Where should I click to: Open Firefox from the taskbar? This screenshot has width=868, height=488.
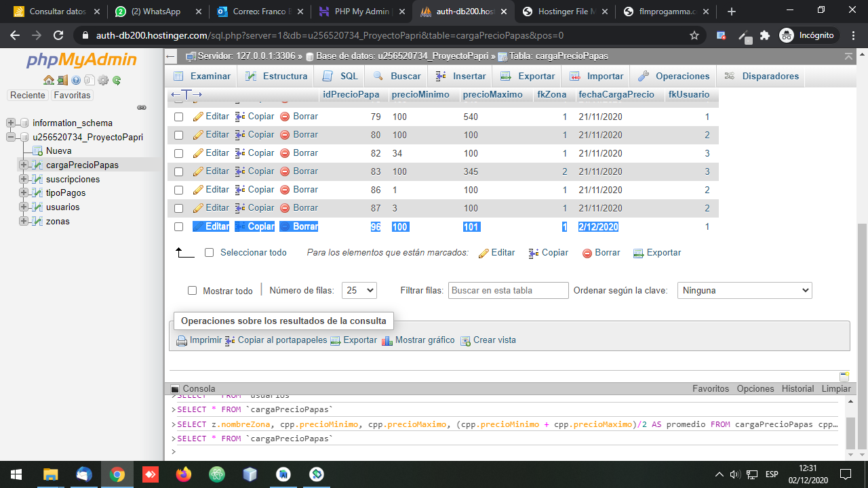point(184,474)
